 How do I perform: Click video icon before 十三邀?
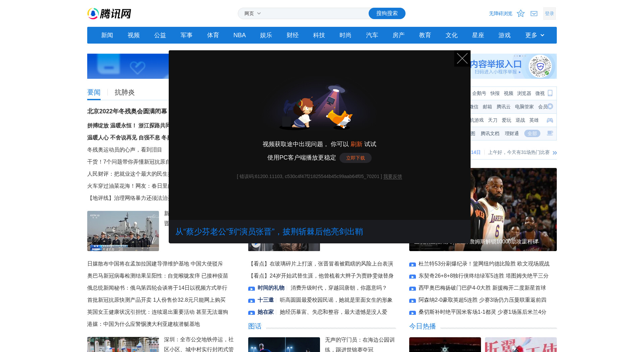[x=252, y=301]
